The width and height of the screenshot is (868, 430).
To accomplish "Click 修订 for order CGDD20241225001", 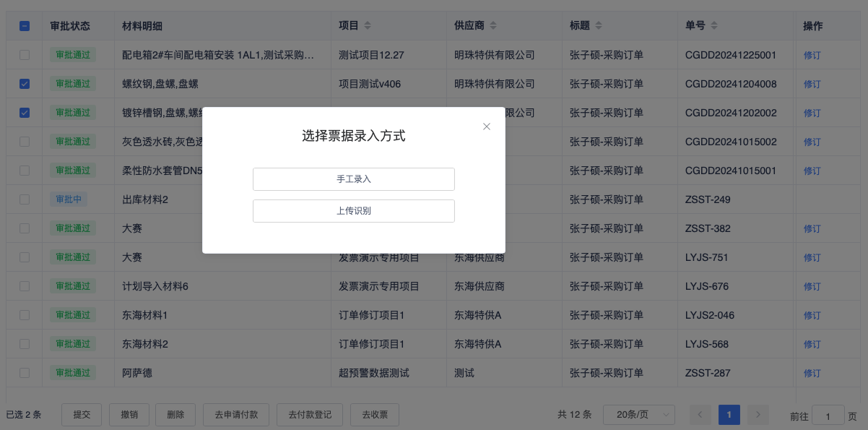I will point(812,55).
